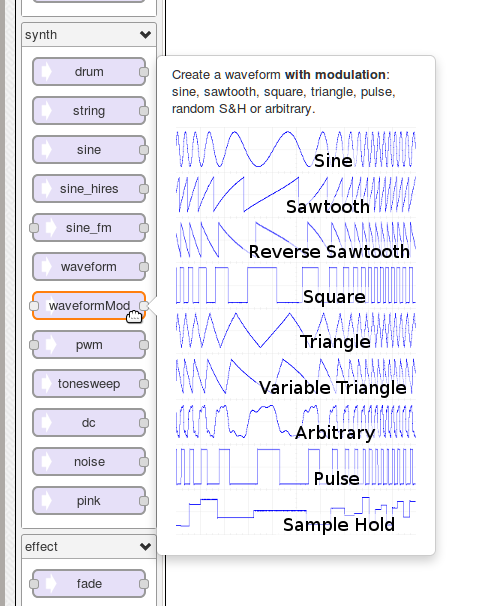This screenshot has height=606, width=491.
Task: Click the output port of waveformMod
Action: click(x=144, y=306)
